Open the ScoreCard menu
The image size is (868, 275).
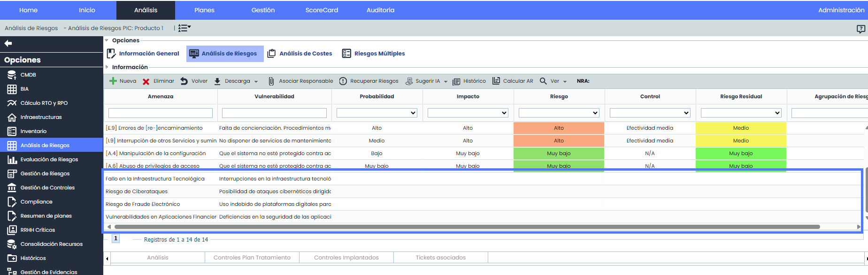[322, 10]
